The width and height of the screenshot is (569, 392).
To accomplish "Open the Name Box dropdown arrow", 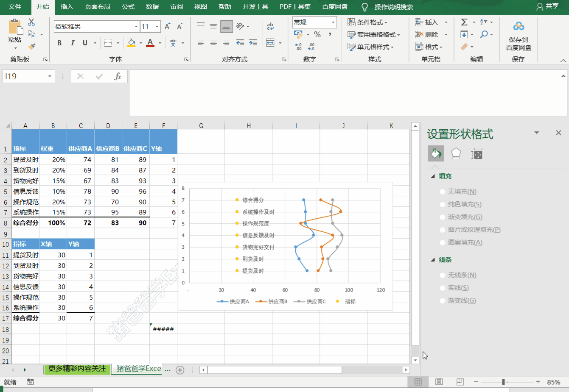I will [50, 76].
